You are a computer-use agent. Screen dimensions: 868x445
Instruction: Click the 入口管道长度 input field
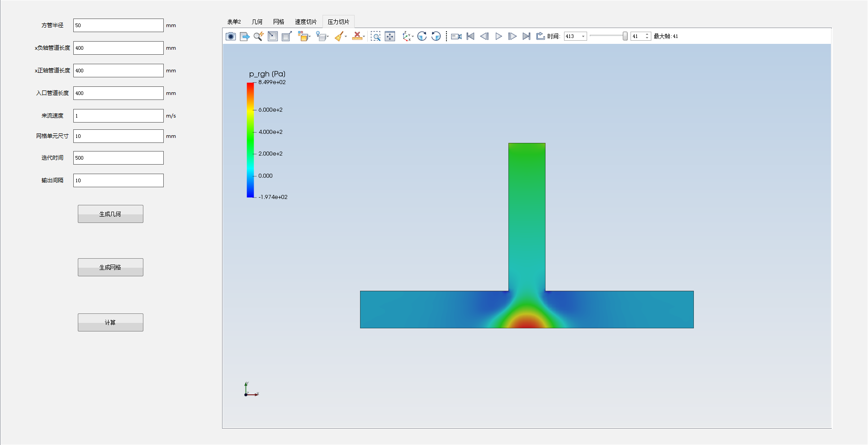coord(119,93)
